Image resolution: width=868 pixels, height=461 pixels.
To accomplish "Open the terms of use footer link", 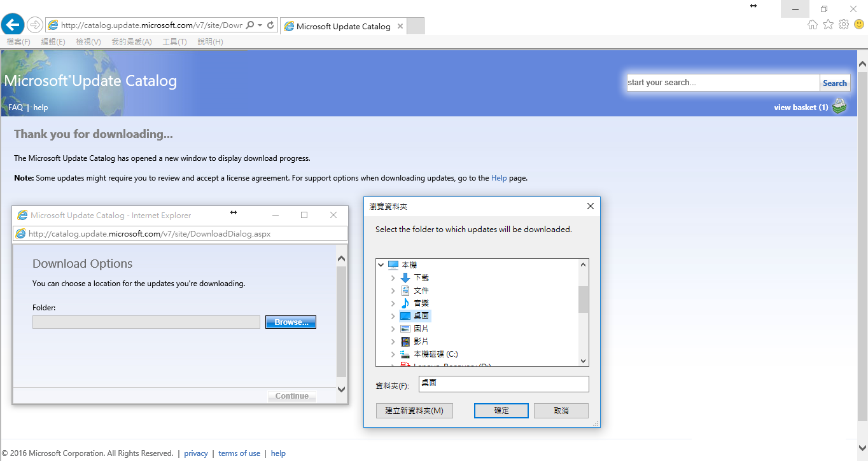I will coord(239,453).
